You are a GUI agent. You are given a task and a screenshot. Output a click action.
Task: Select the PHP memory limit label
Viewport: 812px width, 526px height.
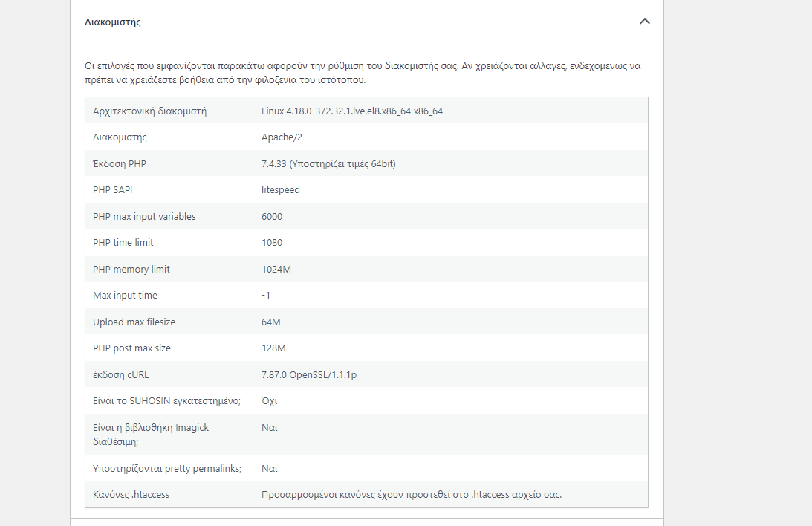(131, 269)
